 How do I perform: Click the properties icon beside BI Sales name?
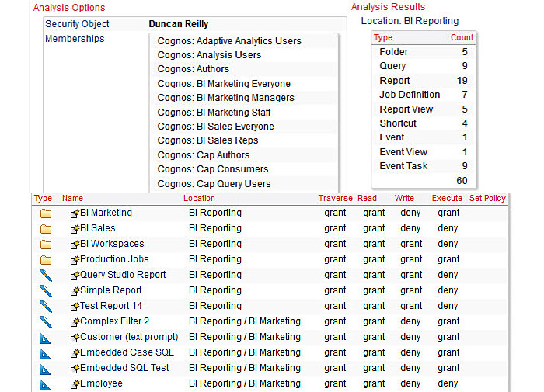click(75, 229)
